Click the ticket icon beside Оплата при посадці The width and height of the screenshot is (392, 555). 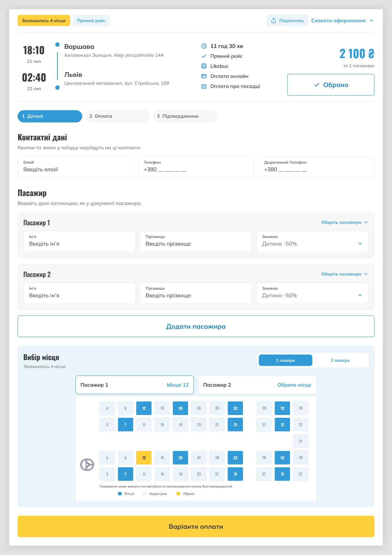pyautogui.click(x=204, y=87)
